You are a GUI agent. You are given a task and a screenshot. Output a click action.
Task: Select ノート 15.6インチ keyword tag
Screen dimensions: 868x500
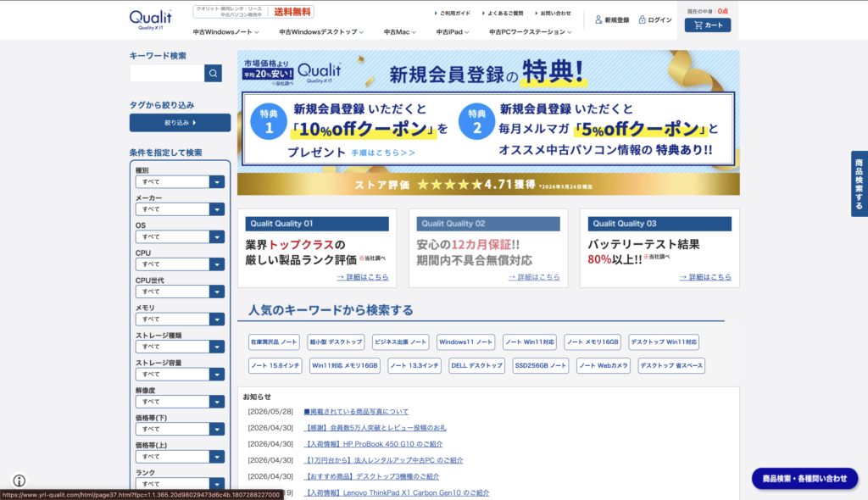point(275,366)
